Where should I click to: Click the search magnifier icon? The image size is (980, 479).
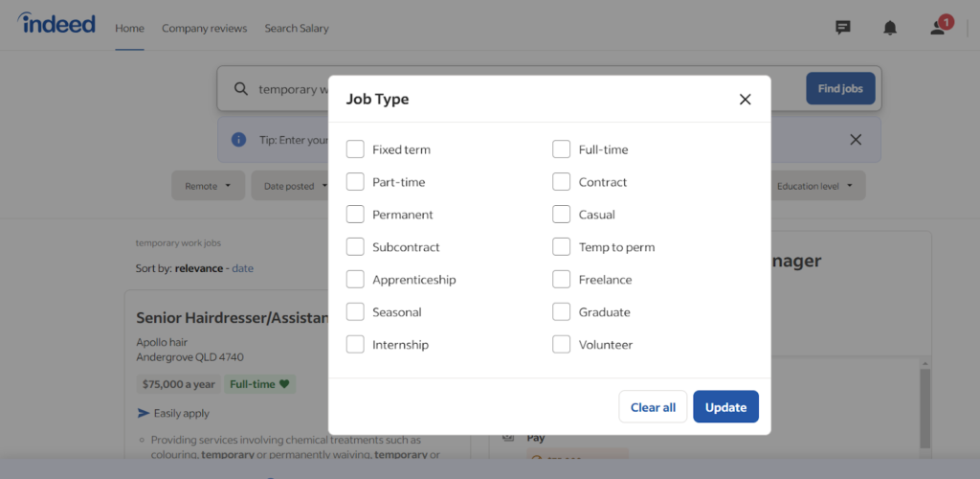(x=240, y=88)
